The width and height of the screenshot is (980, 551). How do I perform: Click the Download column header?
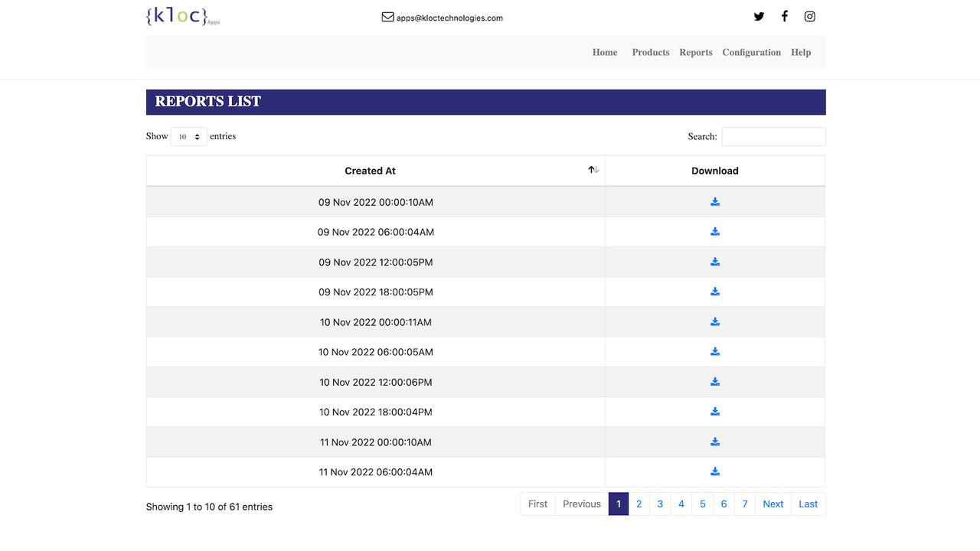click(x=715, y=171)
